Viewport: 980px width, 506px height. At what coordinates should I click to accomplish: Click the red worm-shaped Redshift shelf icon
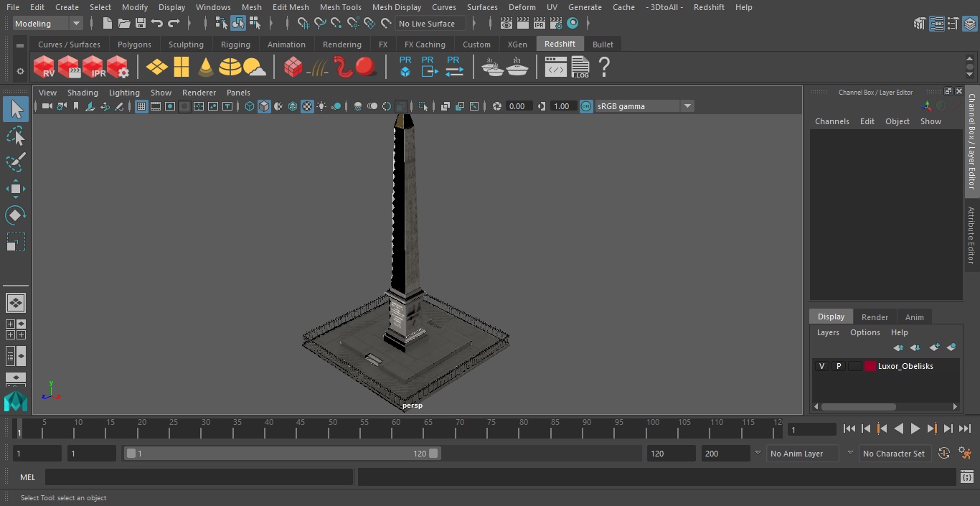pyautogui.click(x=343, y=67)
